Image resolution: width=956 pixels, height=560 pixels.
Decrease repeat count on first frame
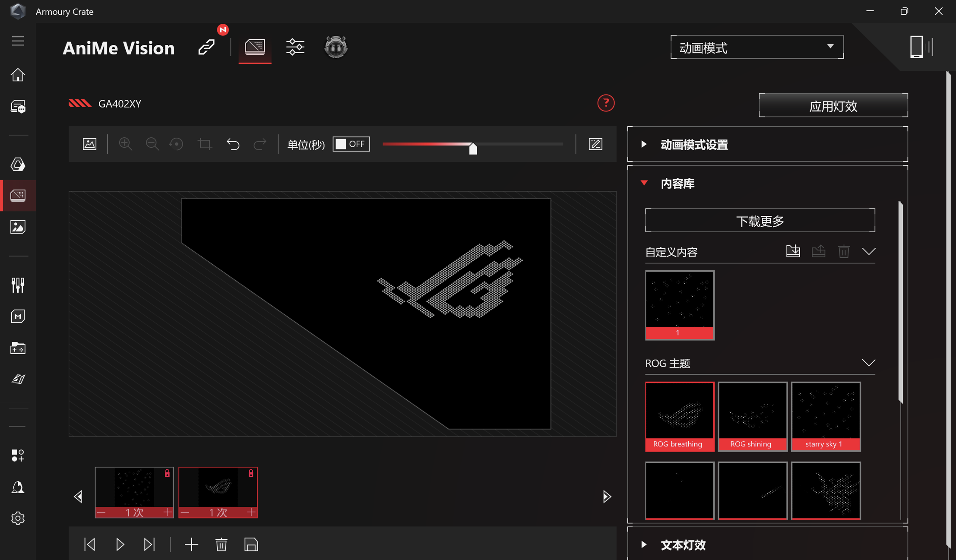tap(101, 512)
